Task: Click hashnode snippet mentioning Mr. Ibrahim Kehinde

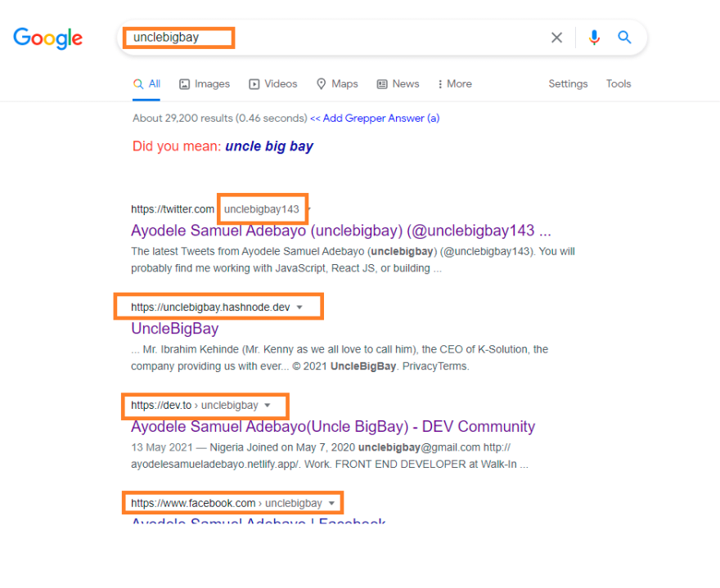Action: pyautogui.click(x=340, y=358)
